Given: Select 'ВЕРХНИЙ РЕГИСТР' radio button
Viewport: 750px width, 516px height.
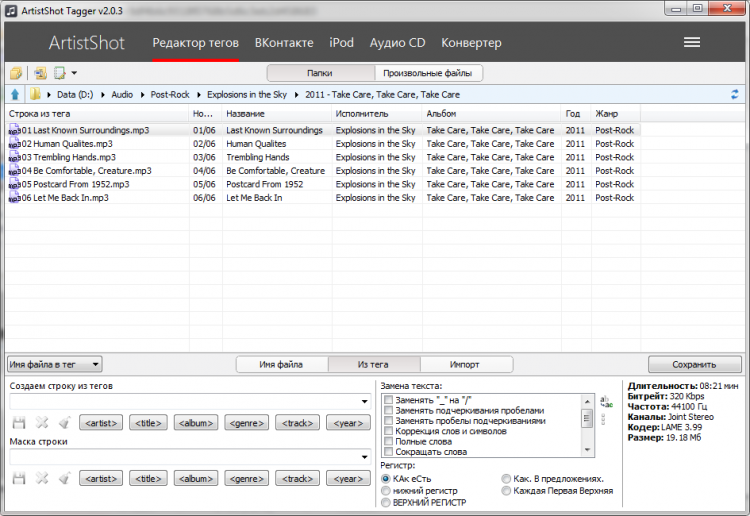Looking at the screenshot, I should [x=387, y=503].
